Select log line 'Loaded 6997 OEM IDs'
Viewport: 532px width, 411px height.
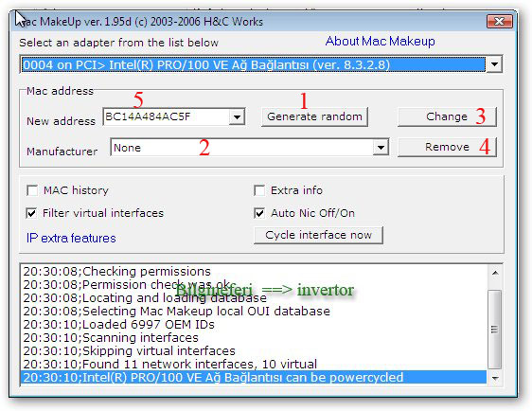pos(254,325)
